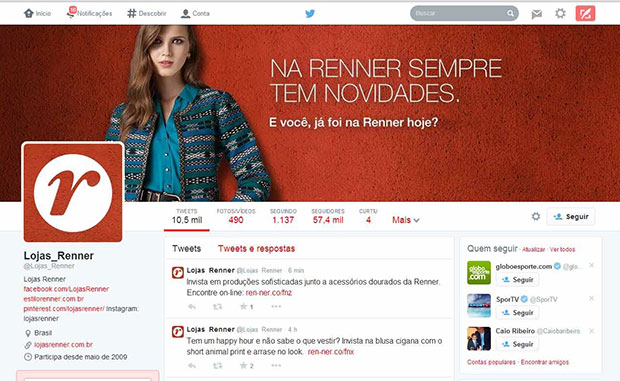620x381 pixels.
Task: Switch to Tweets timeline tab
Action: (x=187, y=249)
